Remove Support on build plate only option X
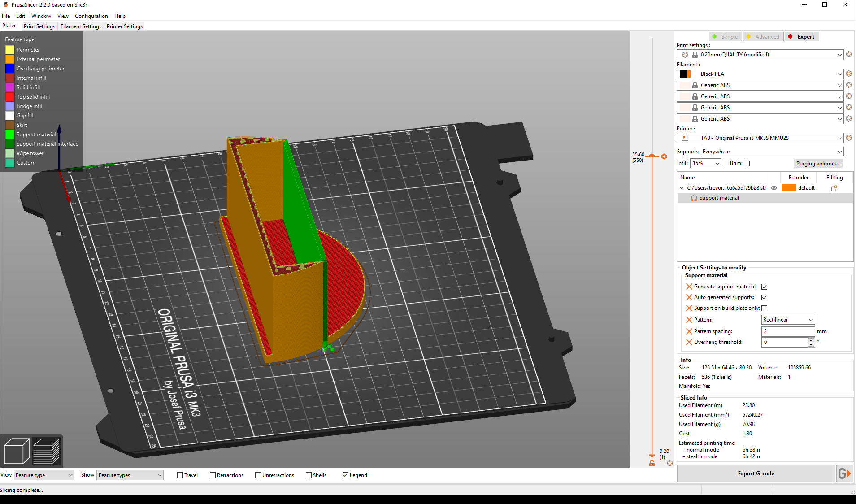The height and width of the screenshot is (504, 856). click(x=689, y=308)
